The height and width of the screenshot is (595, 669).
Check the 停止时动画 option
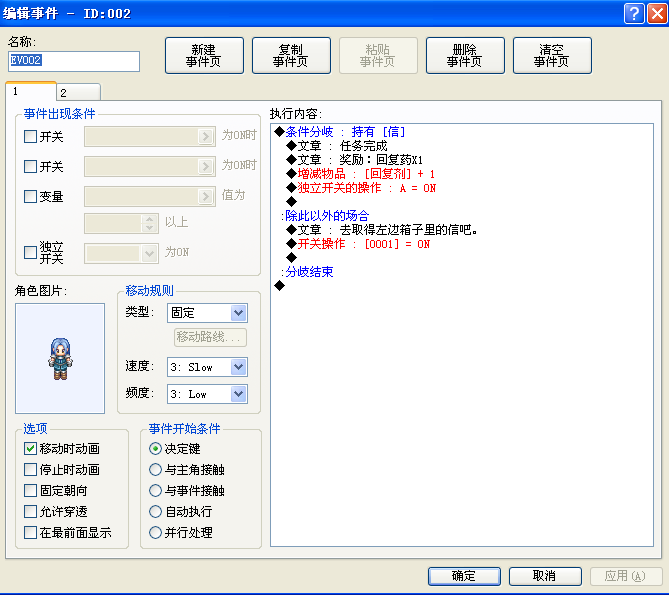30,470
